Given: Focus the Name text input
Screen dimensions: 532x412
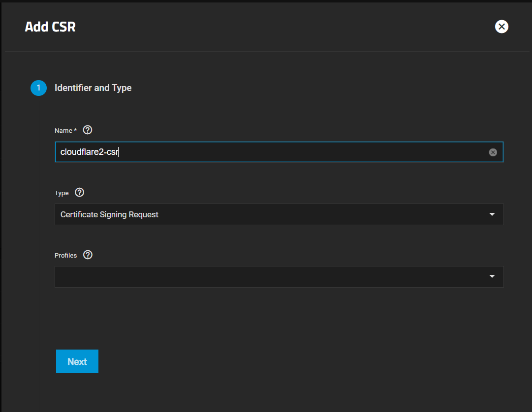Looking at the screenshot, I should [x=246, y=152].
